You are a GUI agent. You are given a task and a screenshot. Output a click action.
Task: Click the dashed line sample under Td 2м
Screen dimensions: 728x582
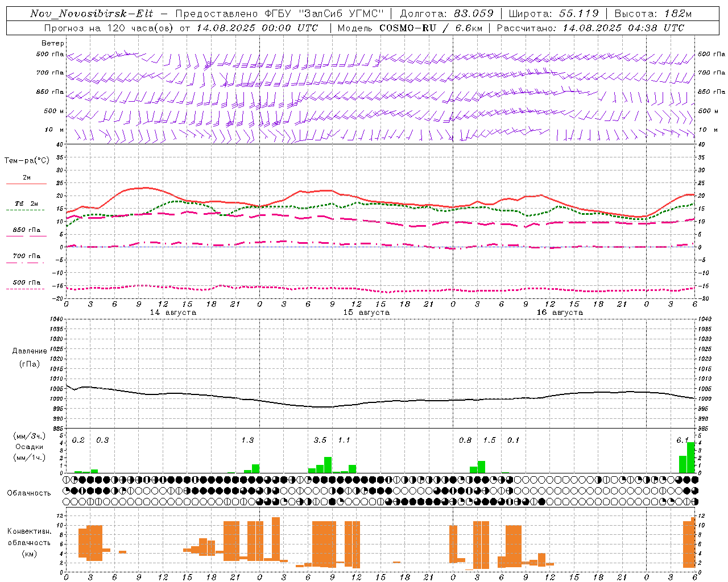click(25, 210)
